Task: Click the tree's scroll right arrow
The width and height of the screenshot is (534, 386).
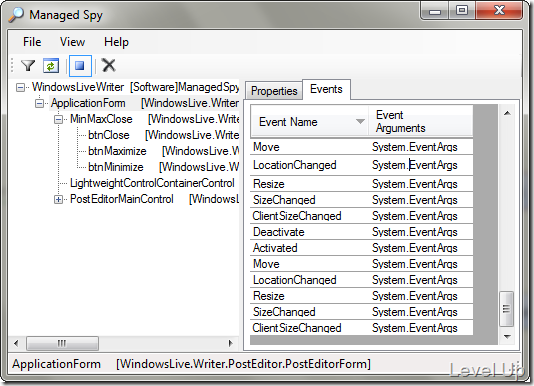Action: tap(231, 343)
